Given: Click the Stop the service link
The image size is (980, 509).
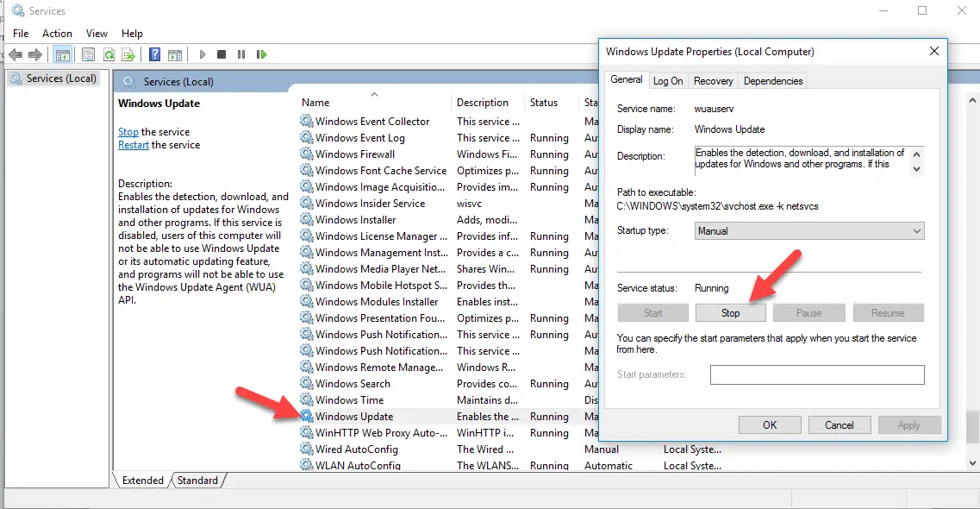Looking at the screenshot, I should click(x=128, y=132).
